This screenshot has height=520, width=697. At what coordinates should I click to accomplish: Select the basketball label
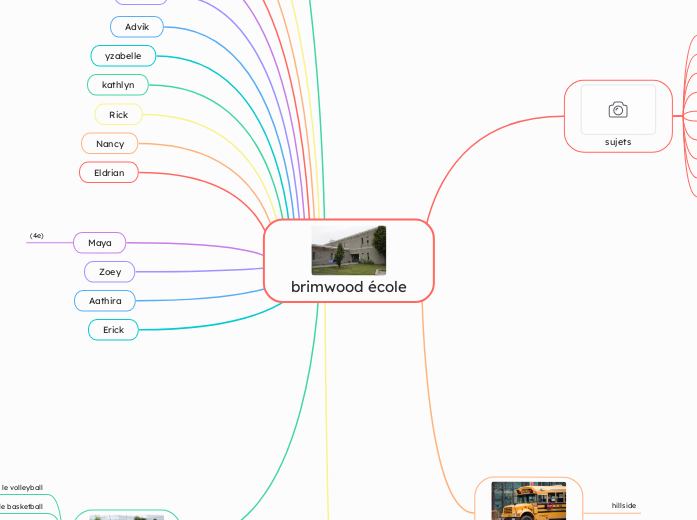click(x=21, y=507)
